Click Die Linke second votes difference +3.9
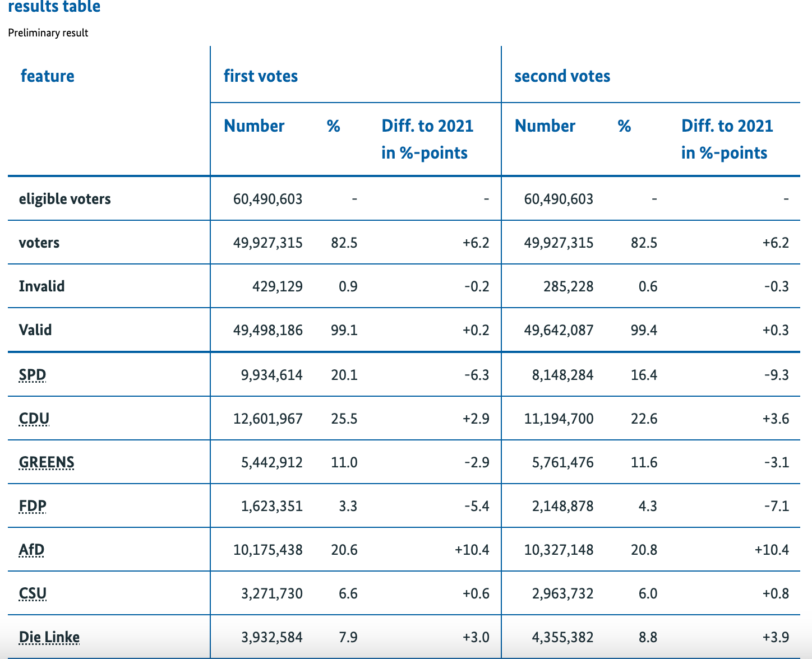Viewport: 812px width, 659px height. click(776, 637)
